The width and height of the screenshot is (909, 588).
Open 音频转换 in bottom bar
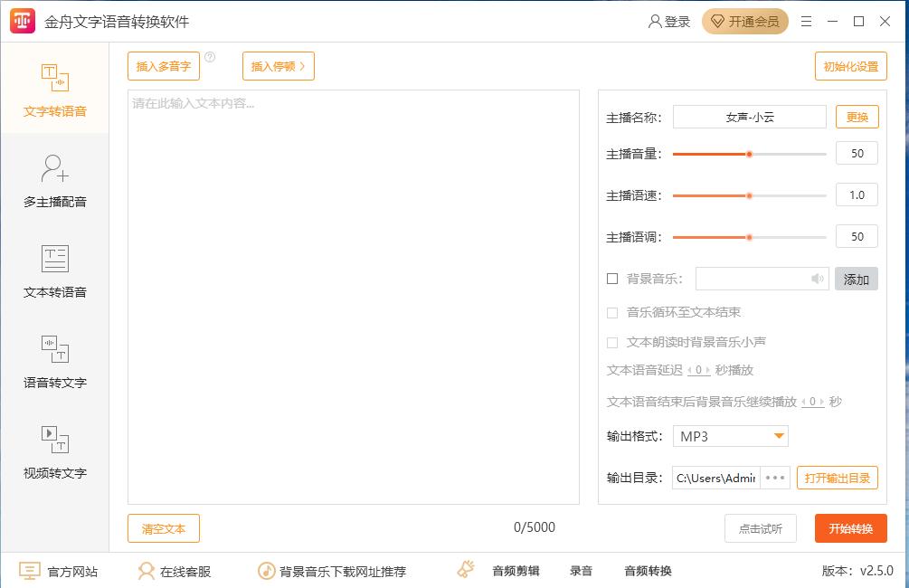click(x=648, y=571)
